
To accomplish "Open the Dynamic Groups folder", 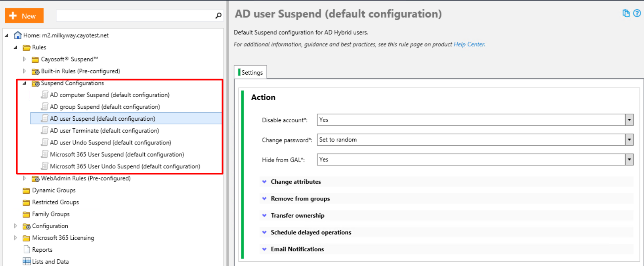I will pyautogui.click(x=54, y=190).
